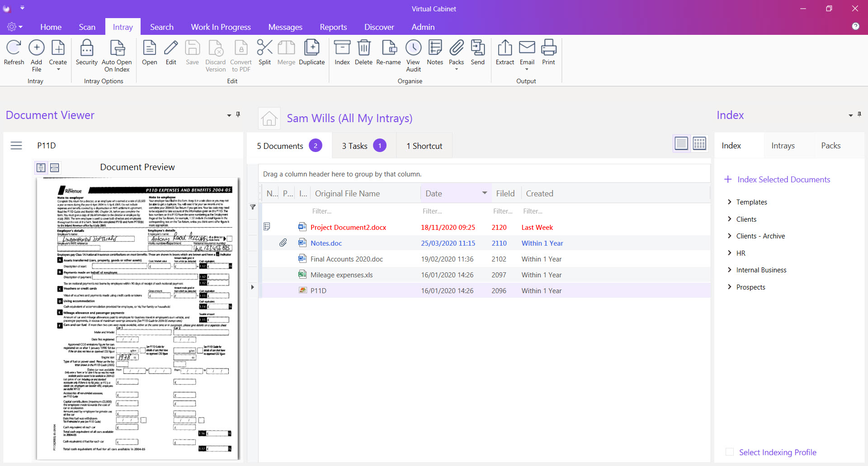Screen dimensions: 868x466
Task: Tick the Select Indexing Profile checkbox
Action: tap(729, 452)
